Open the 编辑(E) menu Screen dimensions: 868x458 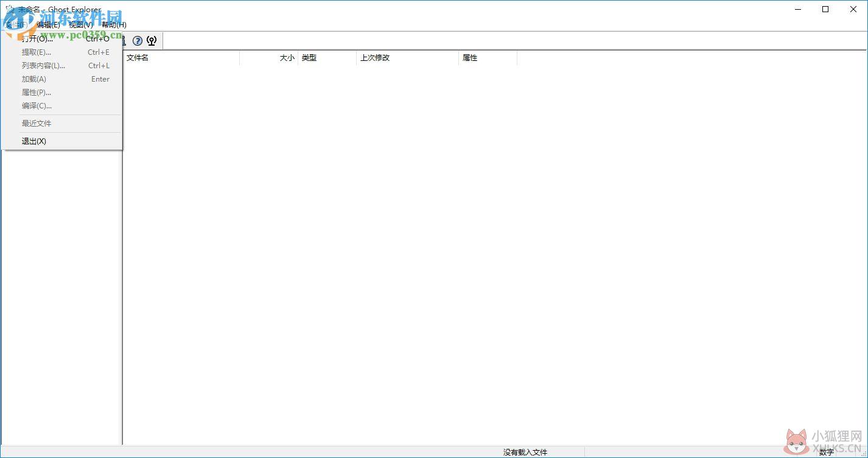coord(48,25)
